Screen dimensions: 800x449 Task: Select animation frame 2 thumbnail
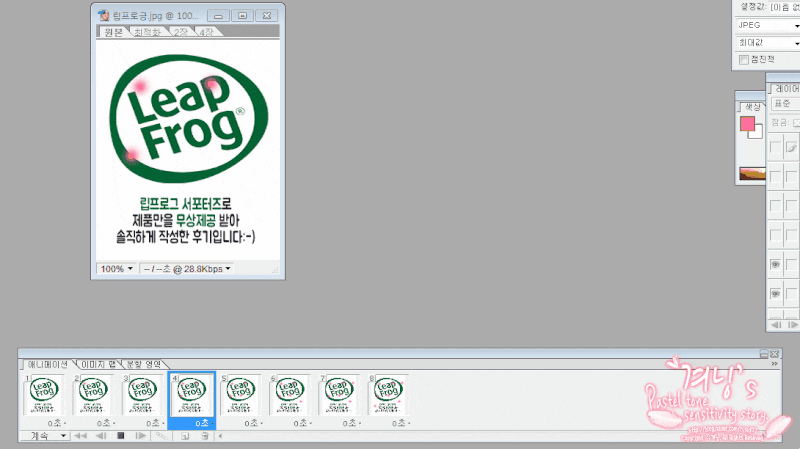click(93, 395)
